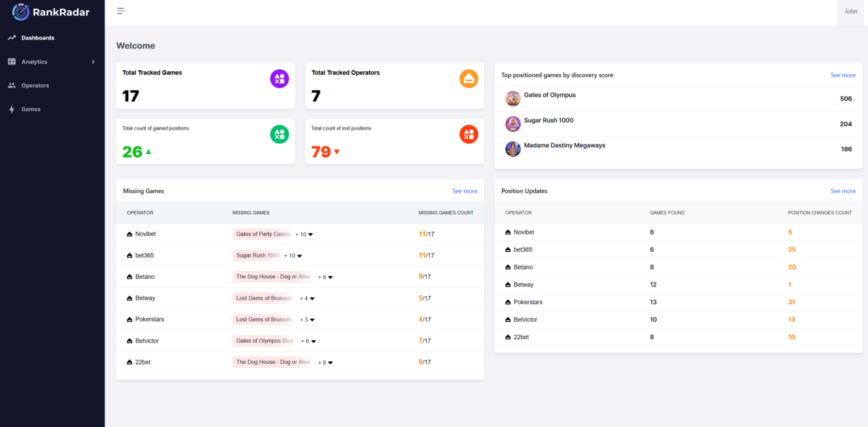Click the Gates of Party Casino tag
This screenshot has width=868, height=427.
point(263,234)
